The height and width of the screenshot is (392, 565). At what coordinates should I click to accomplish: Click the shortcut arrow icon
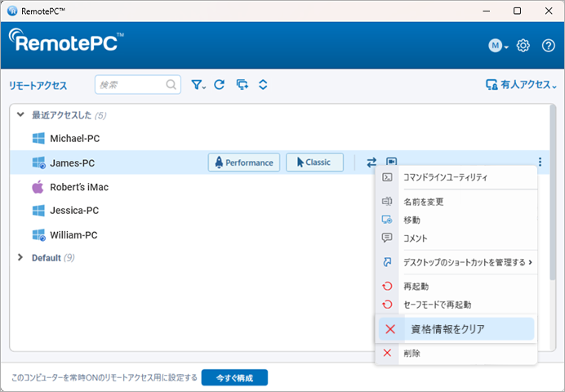click(x=387, y=262)
